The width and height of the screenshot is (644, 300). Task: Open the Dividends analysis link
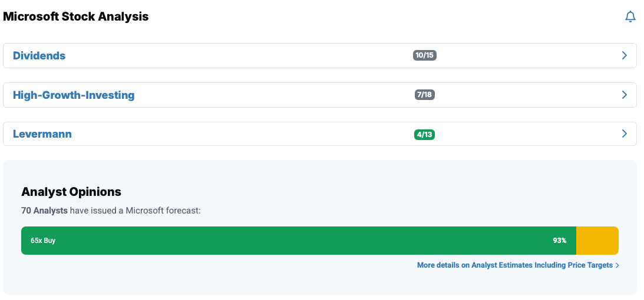pos(39,56)
